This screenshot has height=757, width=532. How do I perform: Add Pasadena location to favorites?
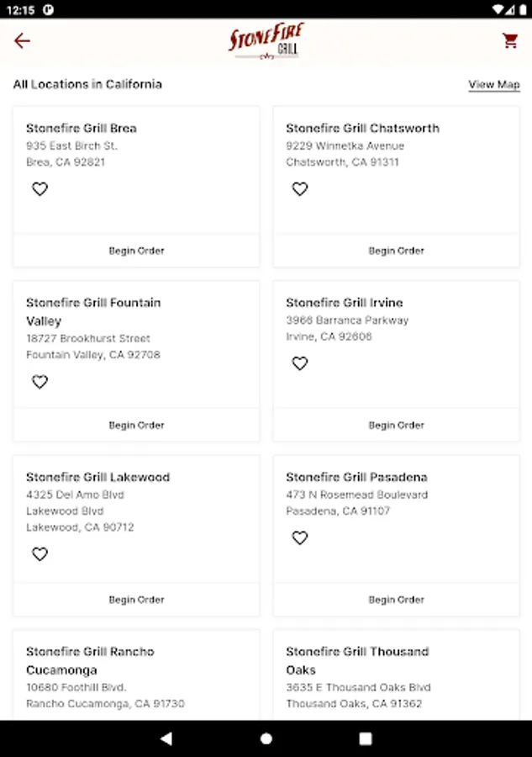pos(300,537)
